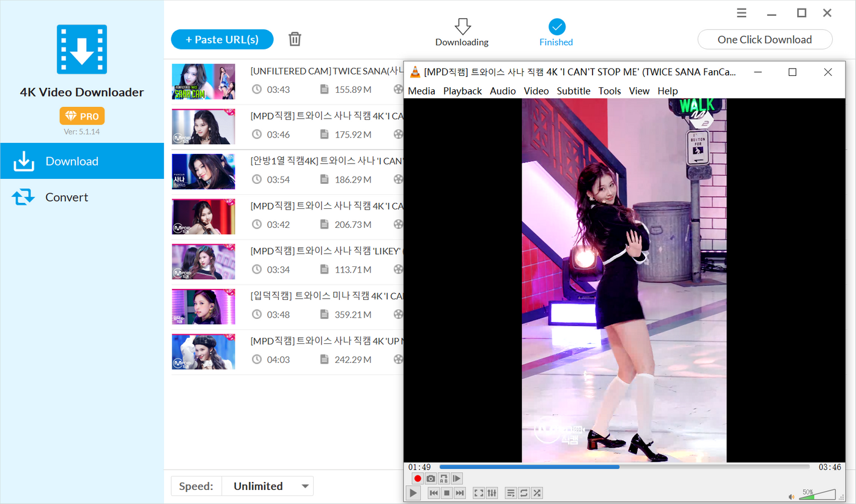856x504 pixels.
Task: Click the [입덕직캠] video title
Action: coord(327,296)
